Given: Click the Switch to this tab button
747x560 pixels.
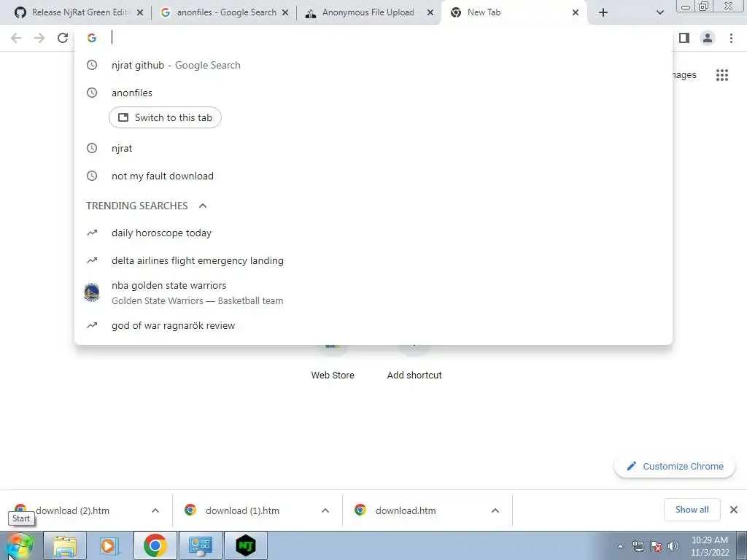Looking at the screenshot, I should point(165,117).
